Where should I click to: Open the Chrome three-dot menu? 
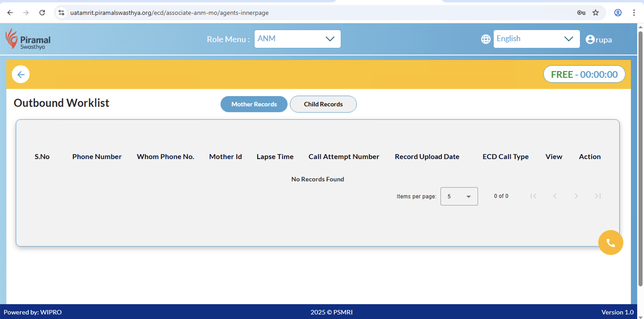[634, 13]
